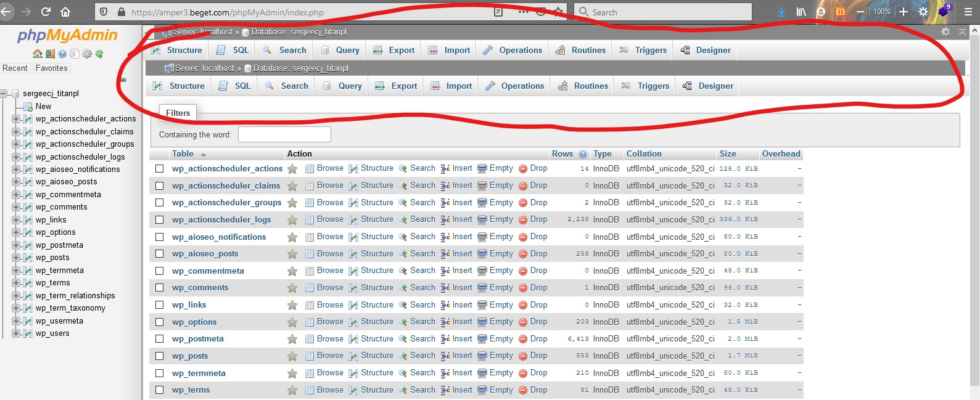Open Structure for the wp_options table

point(371,322)
